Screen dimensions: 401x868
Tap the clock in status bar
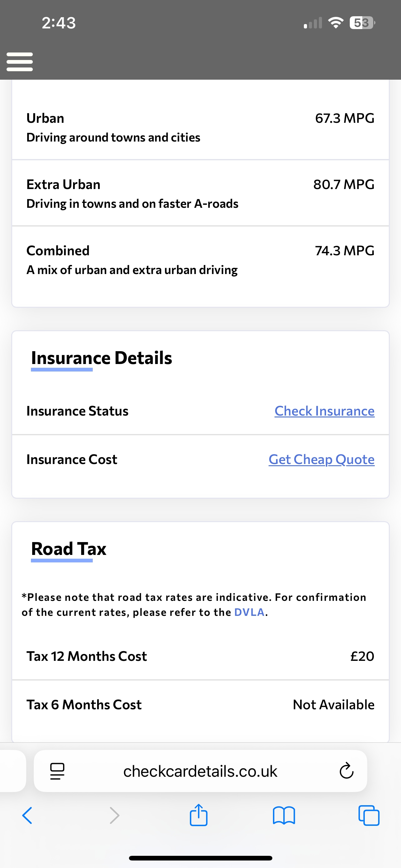[x=59, y=23]
